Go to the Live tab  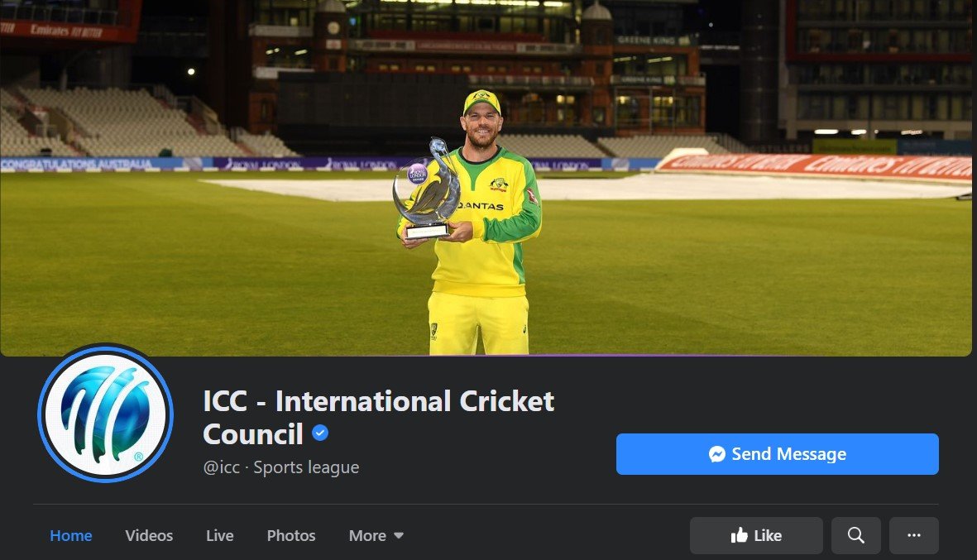pyautogui.click(x=220, y=536)
